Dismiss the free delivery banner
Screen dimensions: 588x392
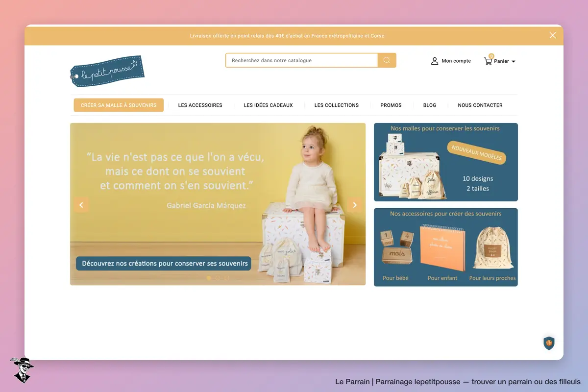coord(553,35)
